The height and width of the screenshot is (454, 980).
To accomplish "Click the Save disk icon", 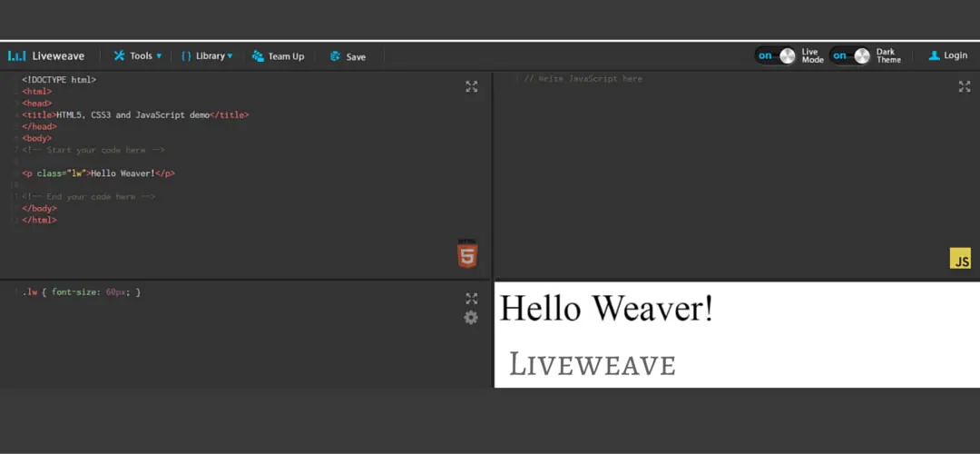I will tap(336, 56).
